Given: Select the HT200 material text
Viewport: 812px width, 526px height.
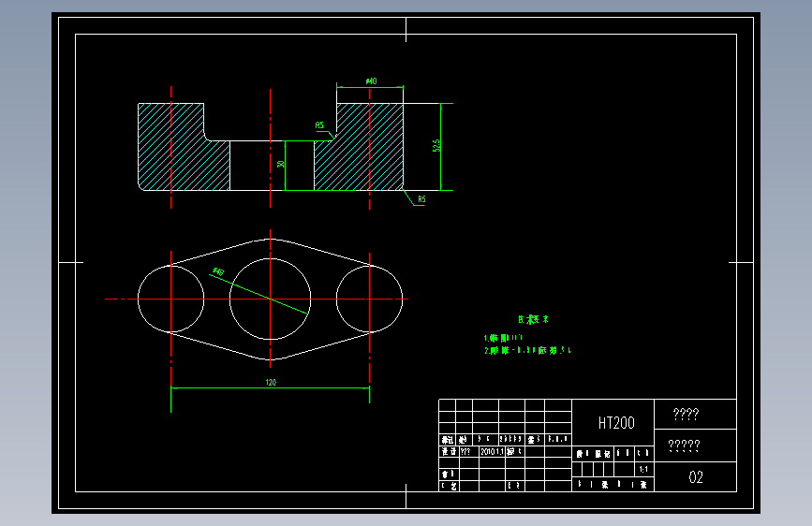Looking at the screenshot, I should point(616,423).
